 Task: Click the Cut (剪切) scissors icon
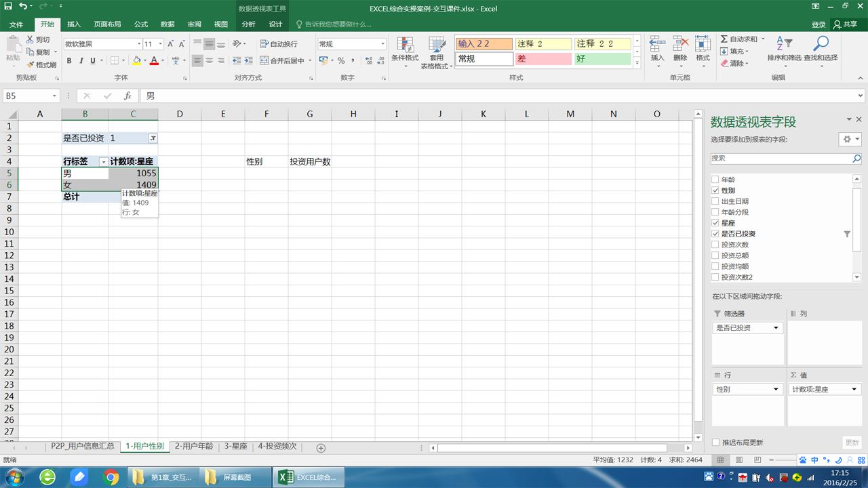[30, 40]
